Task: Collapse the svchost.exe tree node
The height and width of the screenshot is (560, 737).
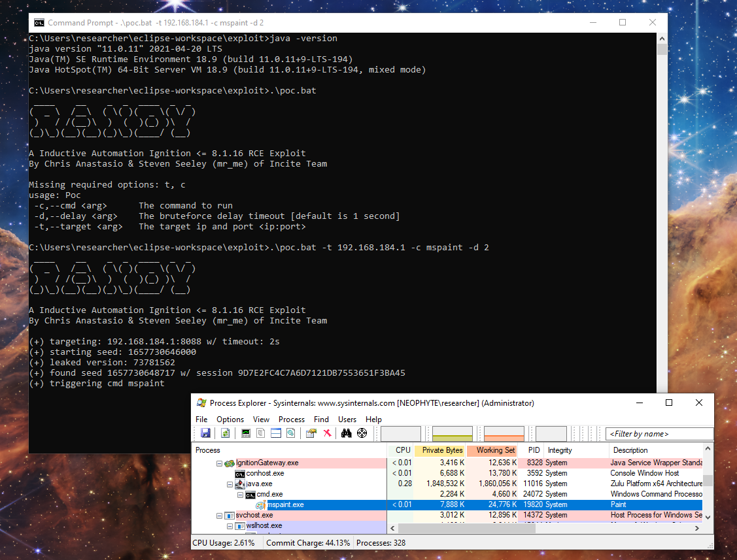Action: pyautogui.click(x=219, y=516)
